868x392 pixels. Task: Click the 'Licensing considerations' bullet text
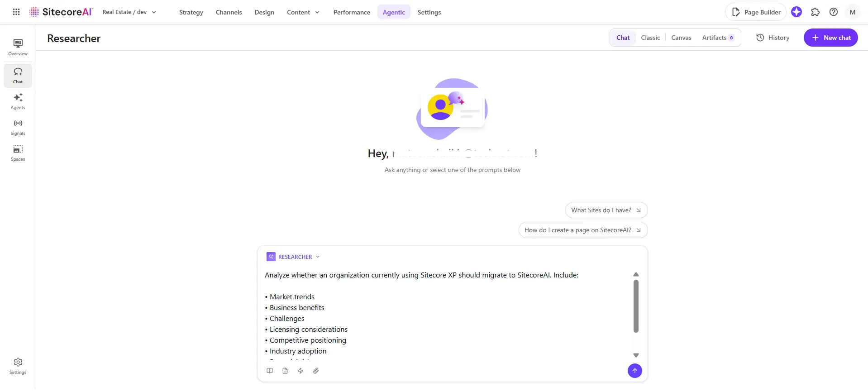pyautogui.click(x=309, y=330)
